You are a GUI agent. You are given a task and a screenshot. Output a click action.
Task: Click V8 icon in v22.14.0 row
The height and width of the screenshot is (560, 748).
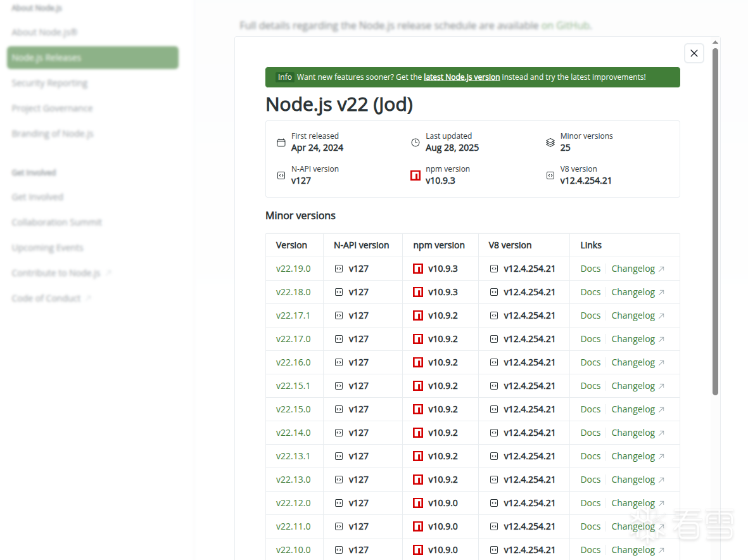tap(494, 433)
